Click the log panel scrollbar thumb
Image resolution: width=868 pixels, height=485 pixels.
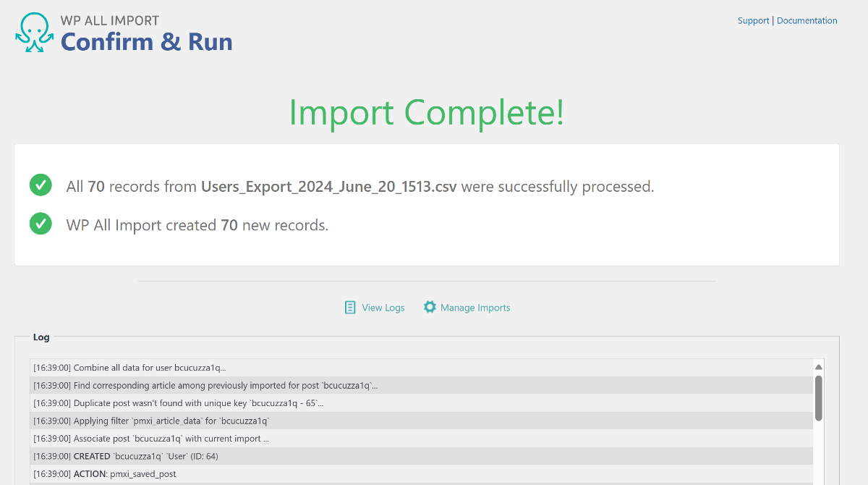[819, 397]
